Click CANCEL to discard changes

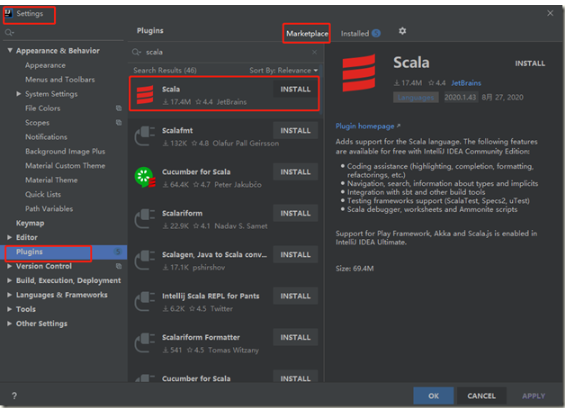point(481,396)
